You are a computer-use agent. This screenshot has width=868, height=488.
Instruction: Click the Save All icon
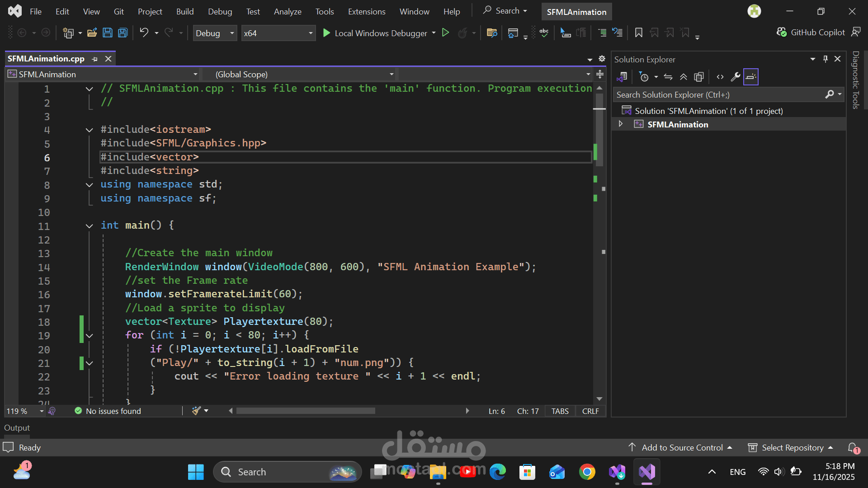pos(123,33)
